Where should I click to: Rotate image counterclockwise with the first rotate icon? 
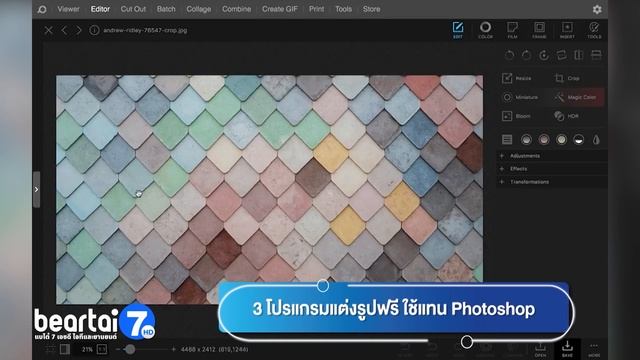[x=509, y=55]
